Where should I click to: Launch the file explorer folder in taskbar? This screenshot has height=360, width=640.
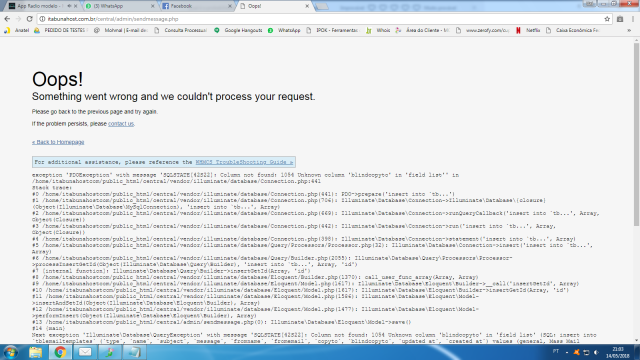[36, 352]
